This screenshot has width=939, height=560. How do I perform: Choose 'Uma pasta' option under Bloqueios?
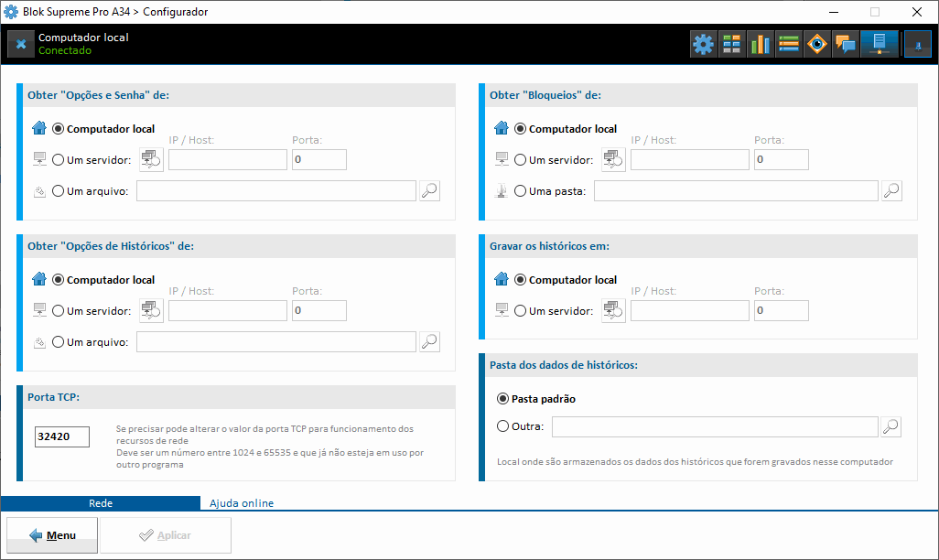521,191
